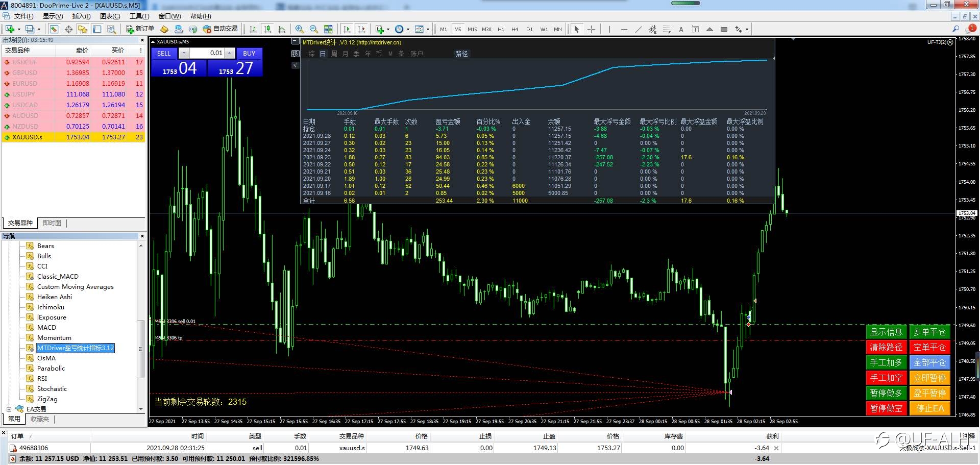Image resolution: width=980 pixels, height=465 pixels.
Task: Toggle the auto scroll chart icon
Action: pos(347,29)
